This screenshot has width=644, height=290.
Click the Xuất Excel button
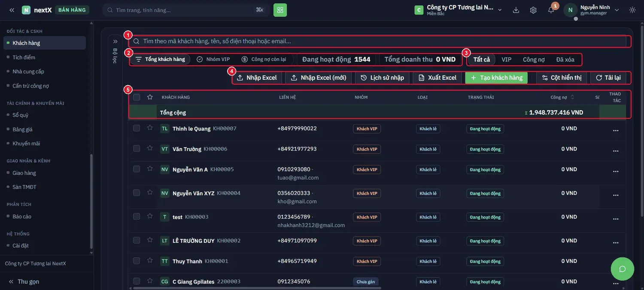(437, 78)
